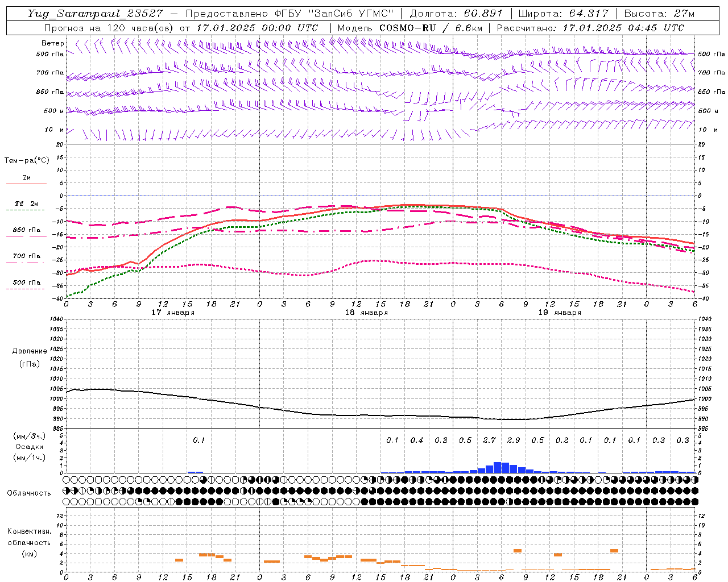Click '850 гПа' in temperature legend
This screenshot has height=582, width=728.
[x=27, y=230]
